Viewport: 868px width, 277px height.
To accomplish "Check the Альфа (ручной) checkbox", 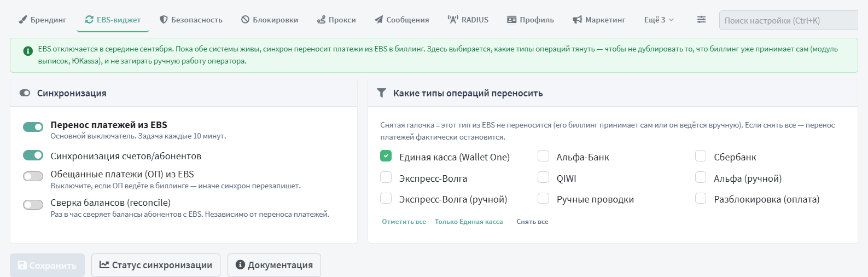I will point(701,177).
